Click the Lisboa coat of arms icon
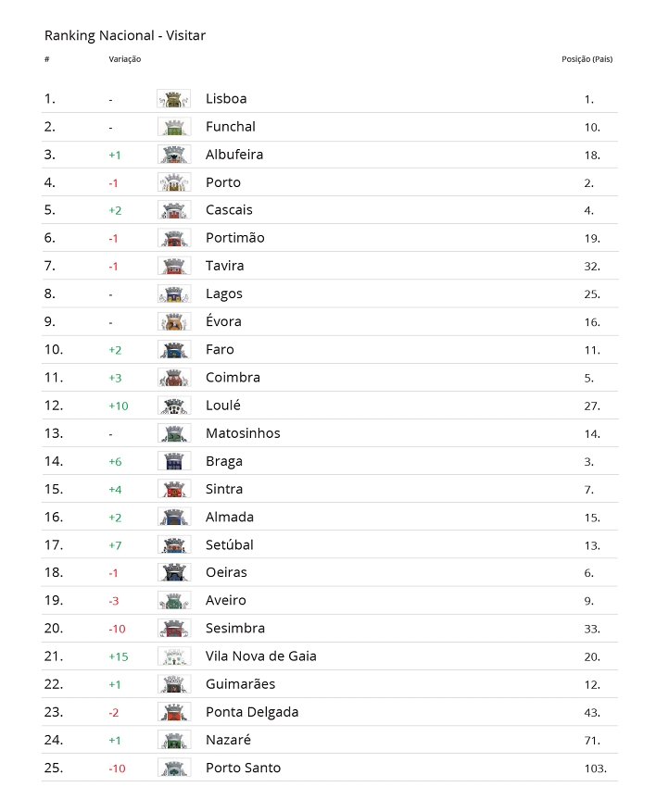The width and height of the screenshot is (656, 812). pos(173,99)
